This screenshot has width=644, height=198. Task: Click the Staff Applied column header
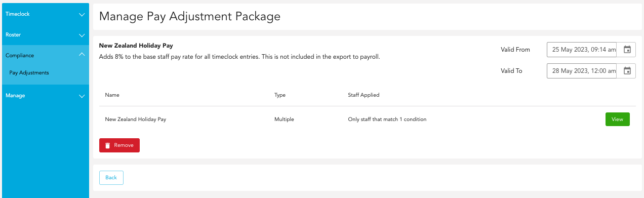pos(364,95)
